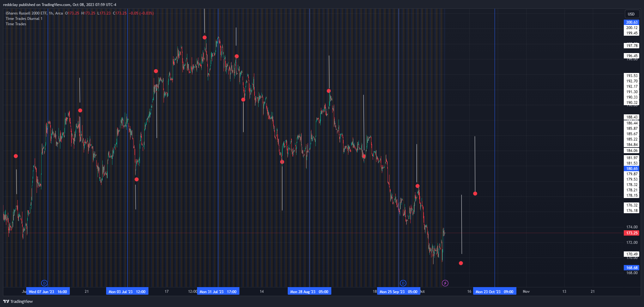Click the circled D dividend icon near September 25

tap(403, 283)
